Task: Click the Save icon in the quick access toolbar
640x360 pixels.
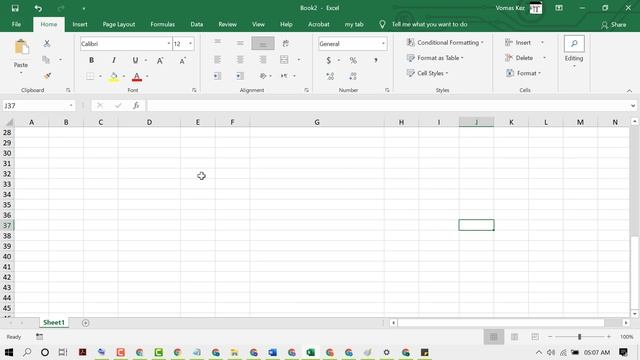Action: 15,8
